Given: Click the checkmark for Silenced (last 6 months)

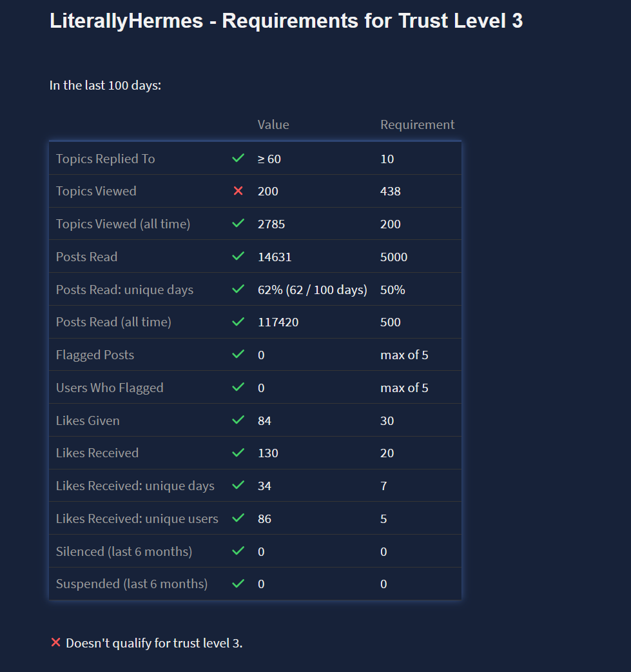Looking at the screenshot, I should [238, 551].
